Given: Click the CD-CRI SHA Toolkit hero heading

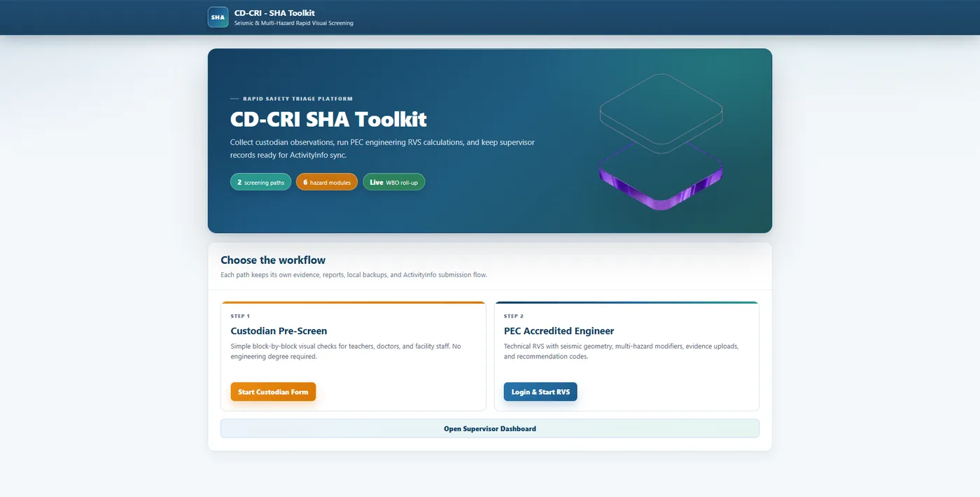Looking at the screenshot, I should click(328, 120).
